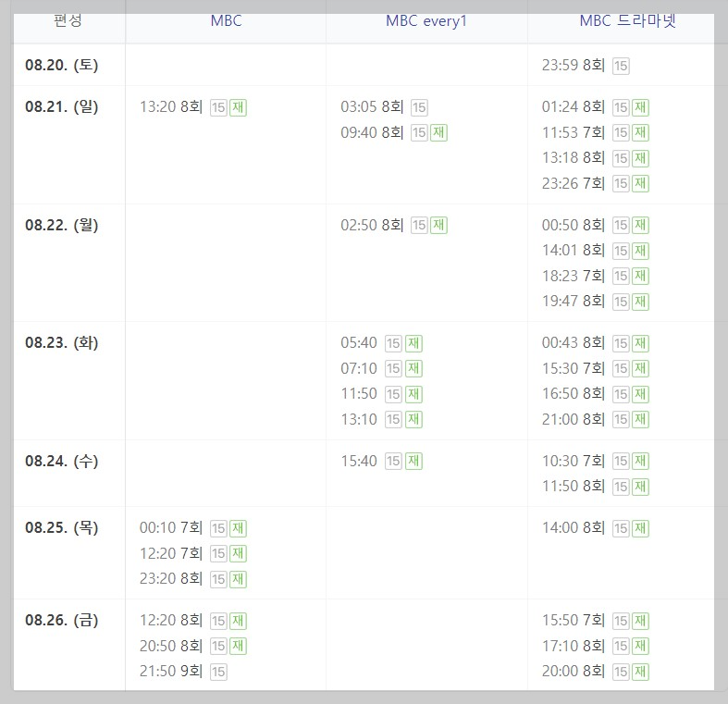The width and height of the screenshot is (728, 704).
Task: Click the 재 rerun badge beside 09:40 8회
Action: coord(439,133)
